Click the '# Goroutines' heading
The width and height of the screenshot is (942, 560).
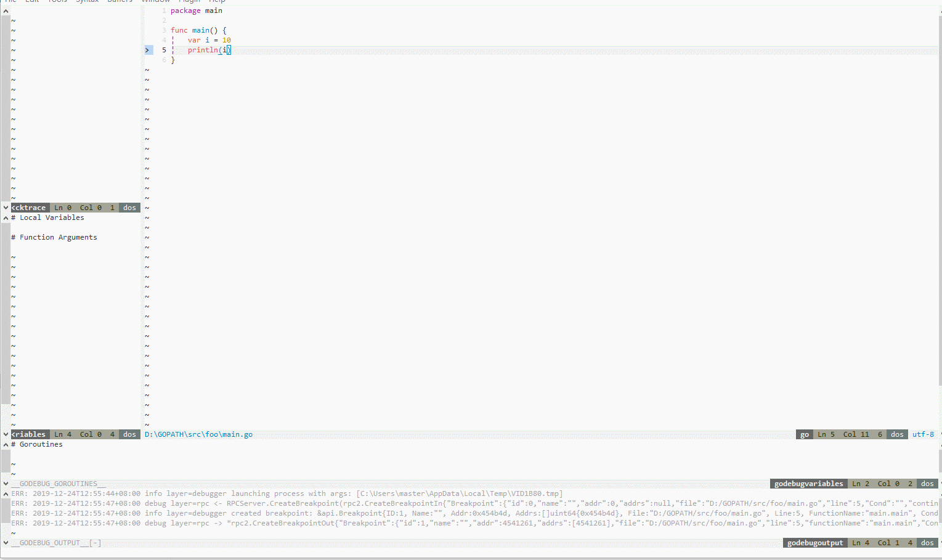(x=37, y=444)
